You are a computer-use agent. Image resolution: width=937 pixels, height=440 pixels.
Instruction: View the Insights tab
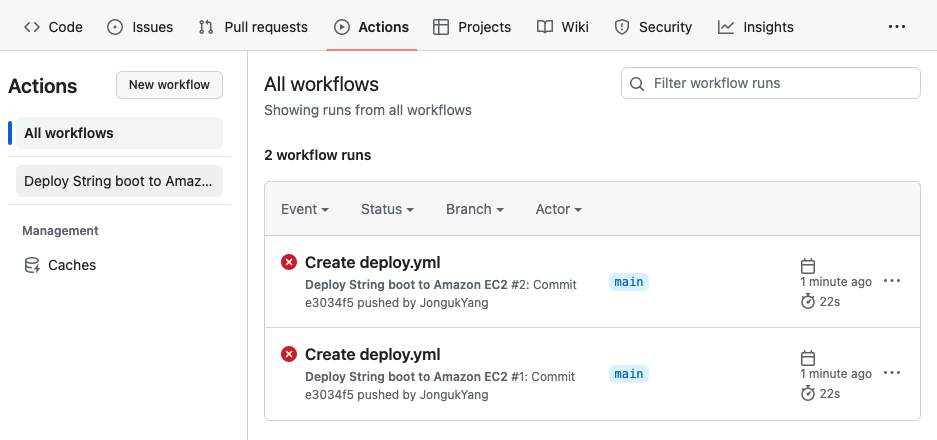(x=755, y=27)
